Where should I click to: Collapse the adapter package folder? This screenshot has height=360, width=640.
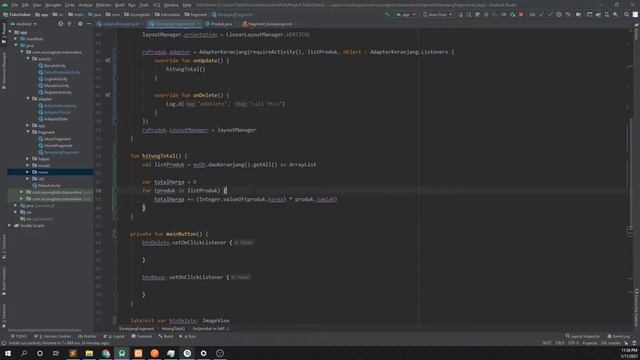pyautogui.click(x=28, y=99)
